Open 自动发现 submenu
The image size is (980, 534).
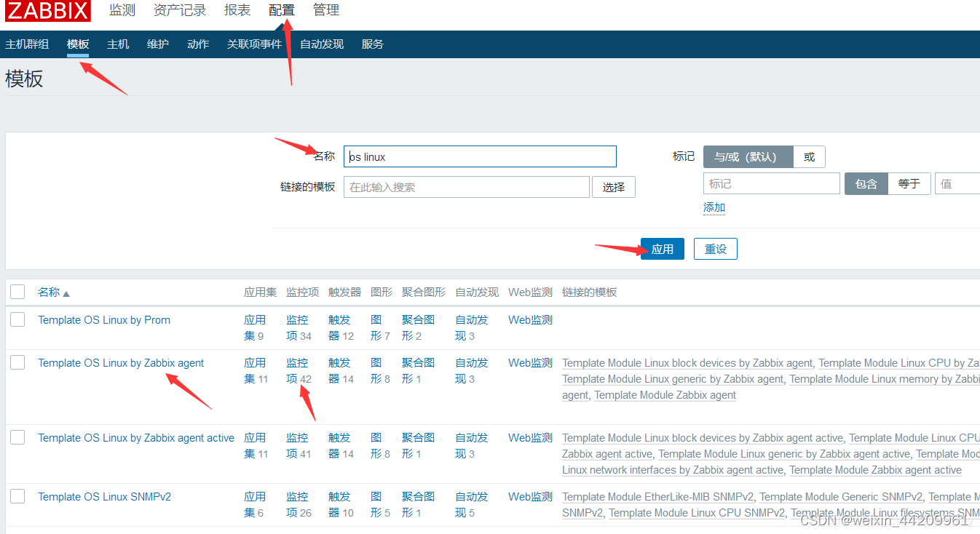coord(322,44)
